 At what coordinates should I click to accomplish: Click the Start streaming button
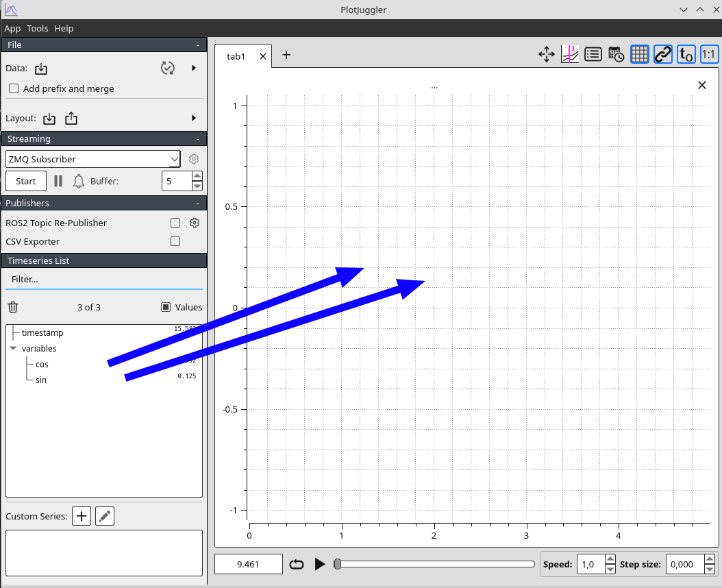[x=26, y=181]
